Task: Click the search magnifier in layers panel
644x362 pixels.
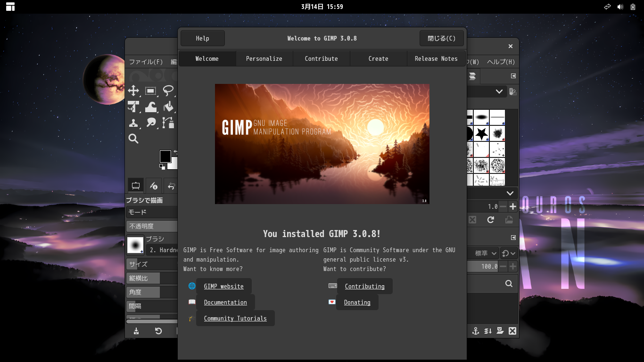Action: 509,283
